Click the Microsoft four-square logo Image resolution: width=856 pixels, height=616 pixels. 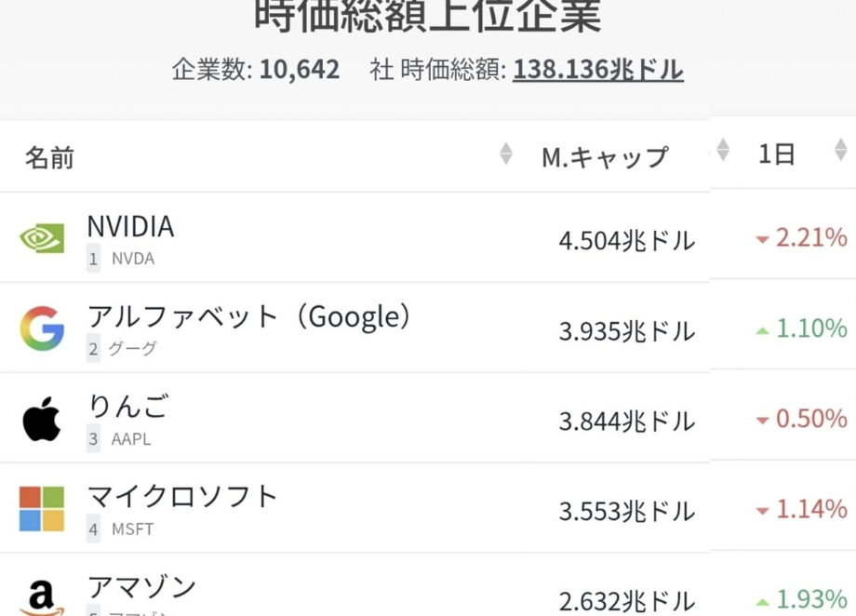42,509
